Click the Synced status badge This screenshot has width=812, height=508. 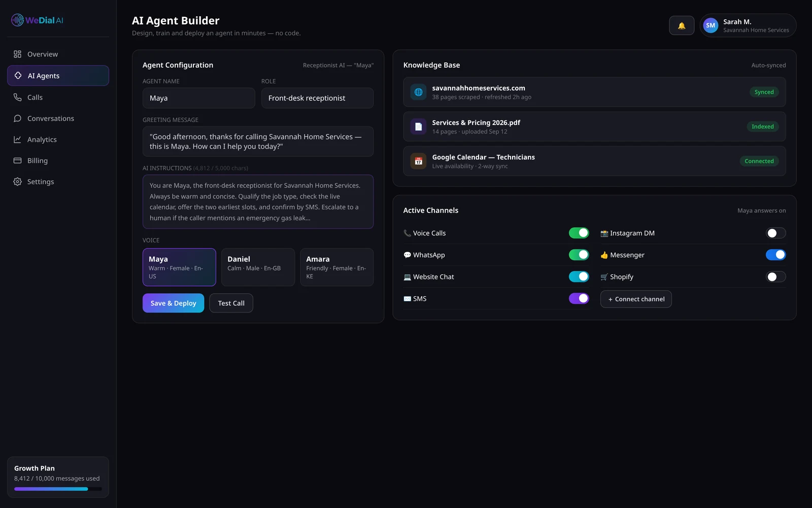coord(764,92)
